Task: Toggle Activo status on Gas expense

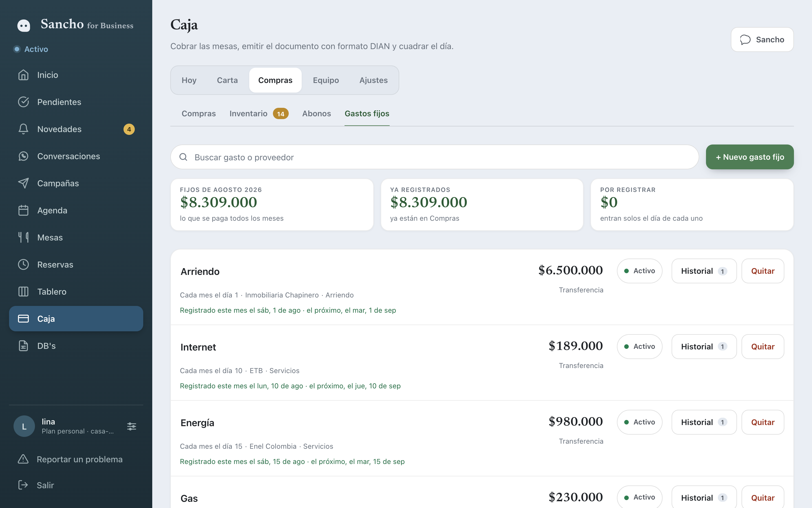Action: point(639,497)
